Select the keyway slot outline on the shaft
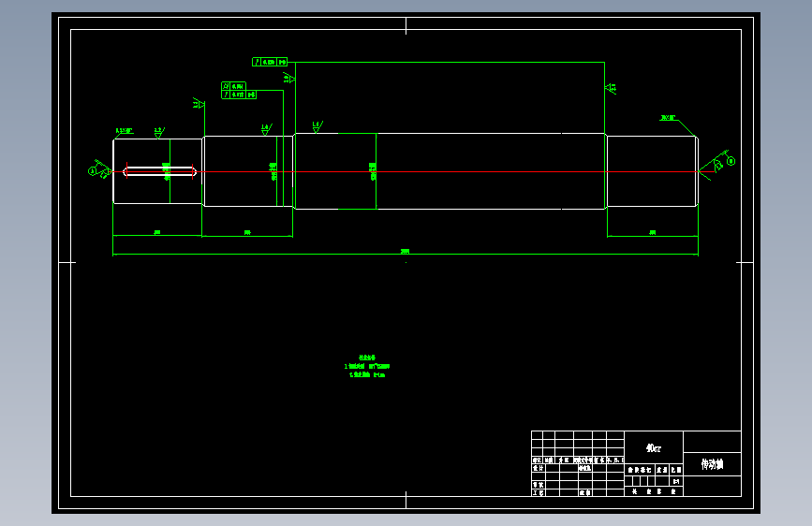The height and width of the screenshot is (526, 812). tap(160, 171)
